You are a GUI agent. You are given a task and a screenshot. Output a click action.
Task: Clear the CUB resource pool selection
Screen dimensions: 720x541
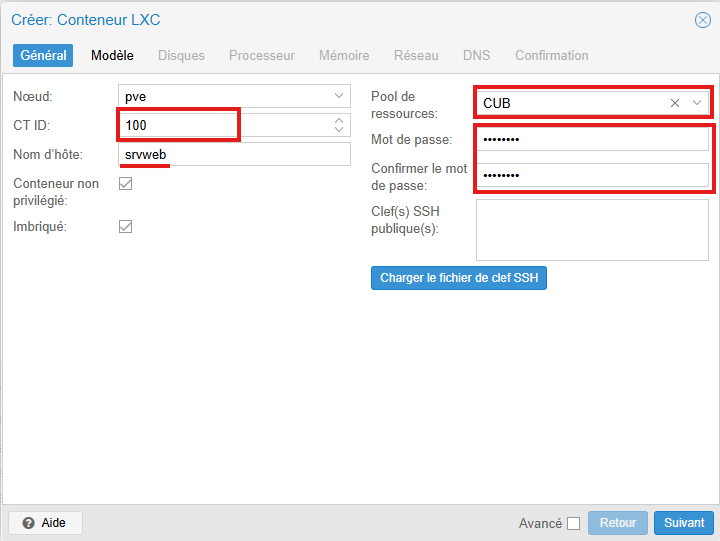[x=675, y=103]
